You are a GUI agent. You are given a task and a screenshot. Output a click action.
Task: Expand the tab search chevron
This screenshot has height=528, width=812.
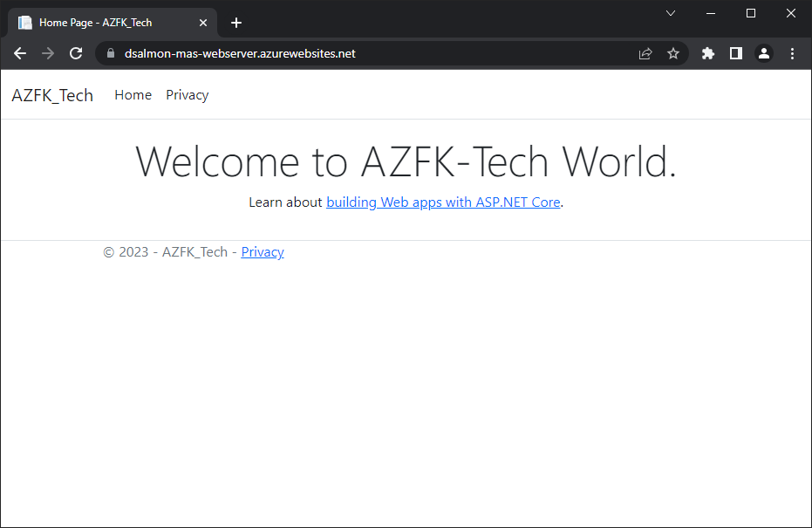coord(671,13)
